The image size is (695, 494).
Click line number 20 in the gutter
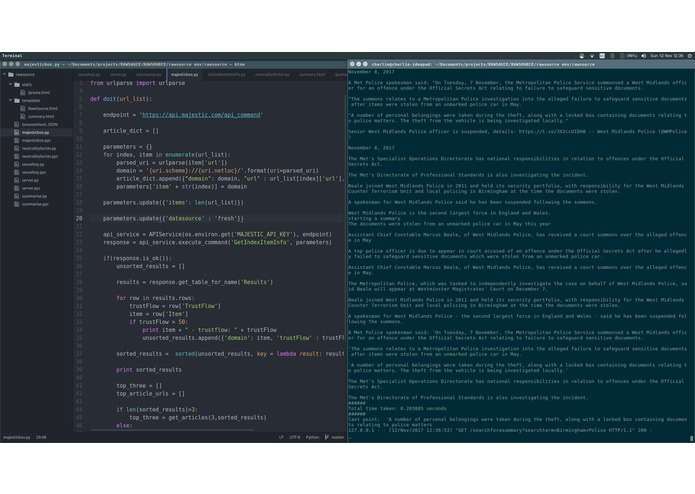pos(79,218)
